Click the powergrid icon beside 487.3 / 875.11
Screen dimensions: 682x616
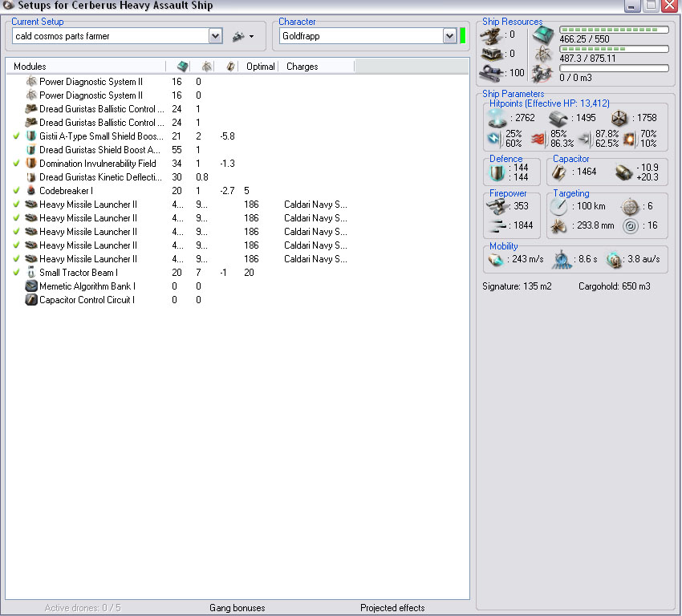[x=543, y=54]
